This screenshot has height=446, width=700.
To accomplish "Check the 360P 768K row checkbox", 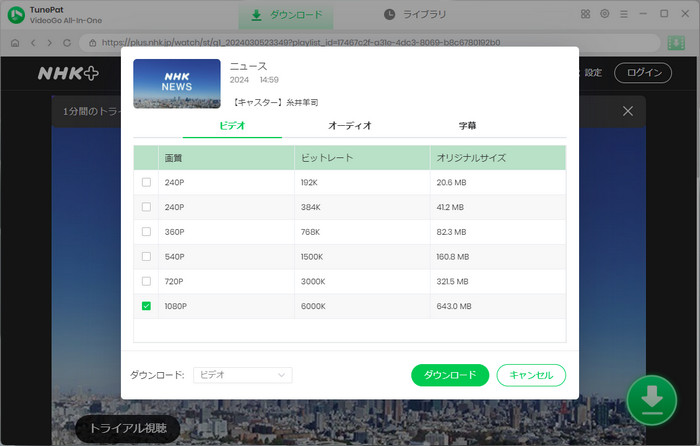I will coord(146,232).
